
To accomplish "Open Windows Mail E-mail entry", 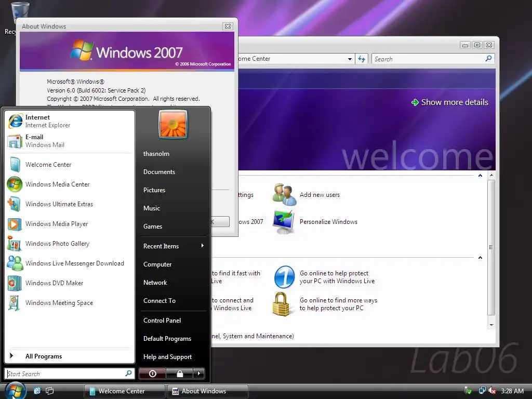I will click(69, 141).
